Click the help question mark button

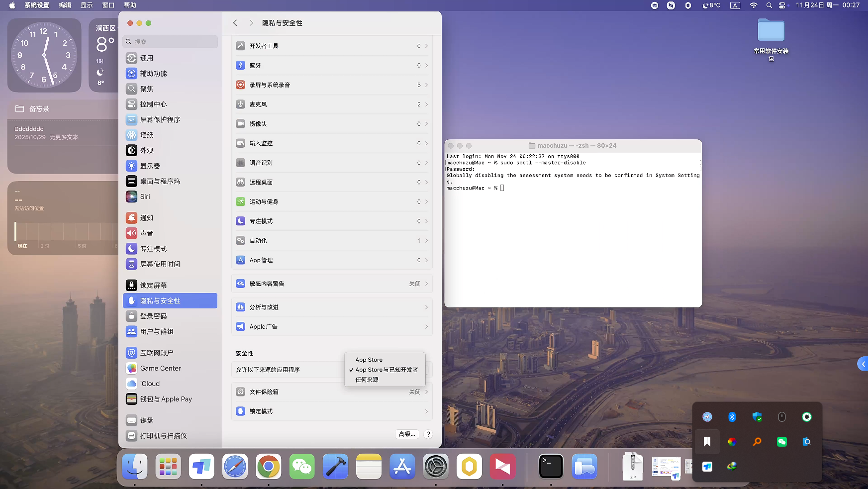428,434
